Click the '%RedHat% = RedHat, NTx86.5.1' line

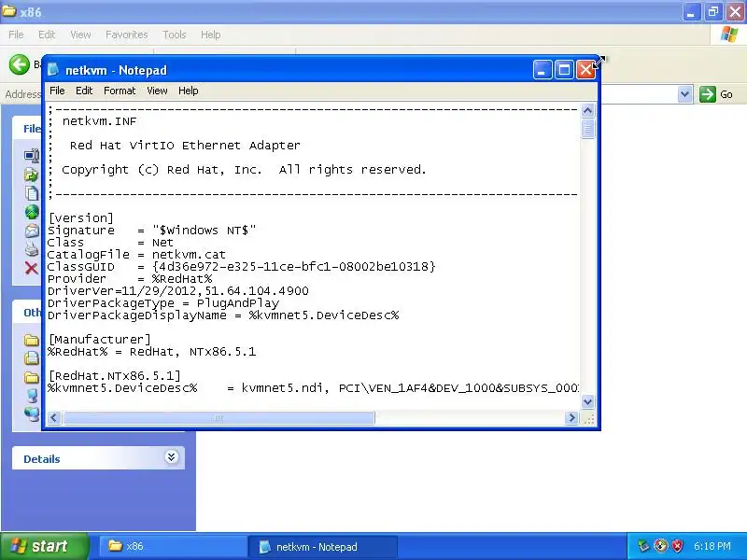(151, 352)
